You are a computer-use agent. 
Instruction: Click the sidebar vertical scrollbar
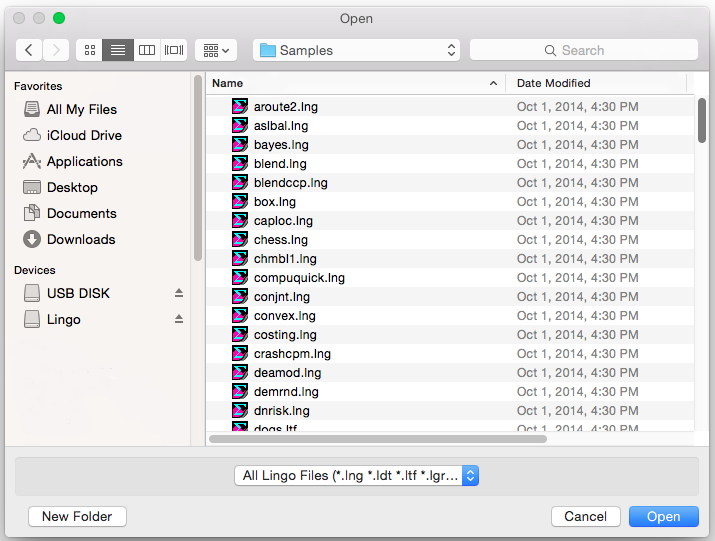[197, 168]
